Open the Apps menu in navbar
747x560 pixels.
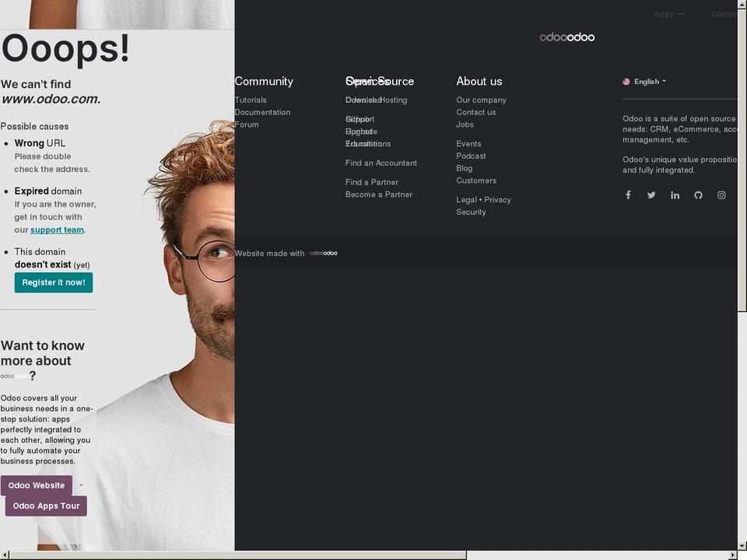669,14
